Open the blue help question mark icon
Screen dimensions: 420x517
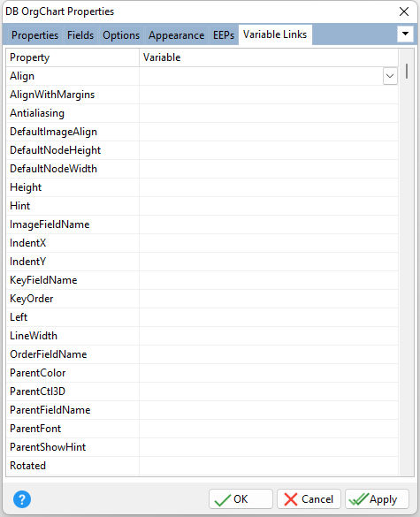22,498
